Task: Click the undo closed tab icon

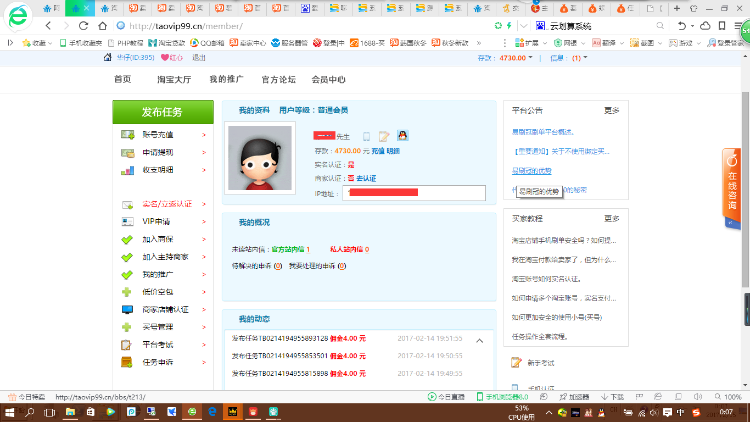Action: 682,26
